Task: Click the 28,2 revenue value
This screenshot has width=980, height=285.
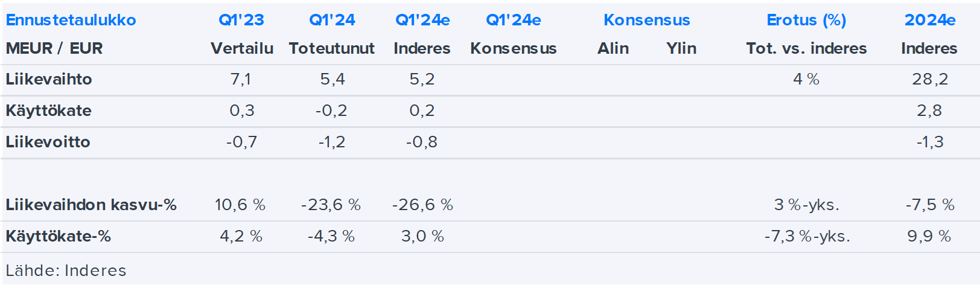Action: click(929, 79)
